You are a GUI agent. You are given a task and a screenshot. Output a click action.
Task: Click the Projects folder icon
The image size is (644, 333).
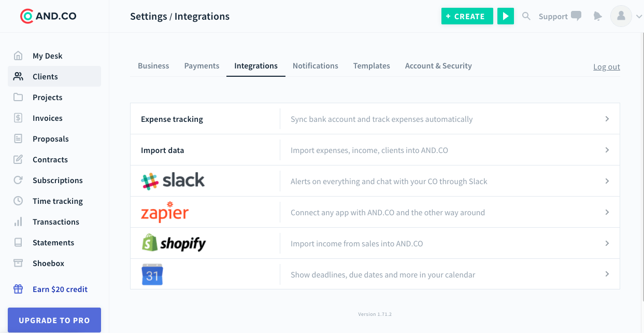18,97
